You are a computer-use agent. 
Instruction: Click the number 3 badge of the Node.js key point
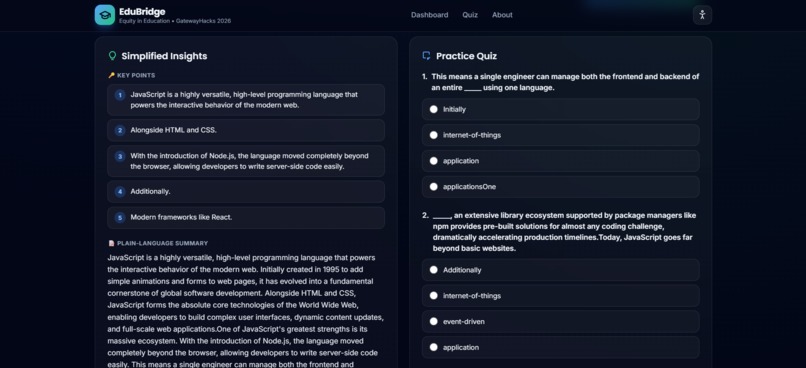[x=120, y=156]
